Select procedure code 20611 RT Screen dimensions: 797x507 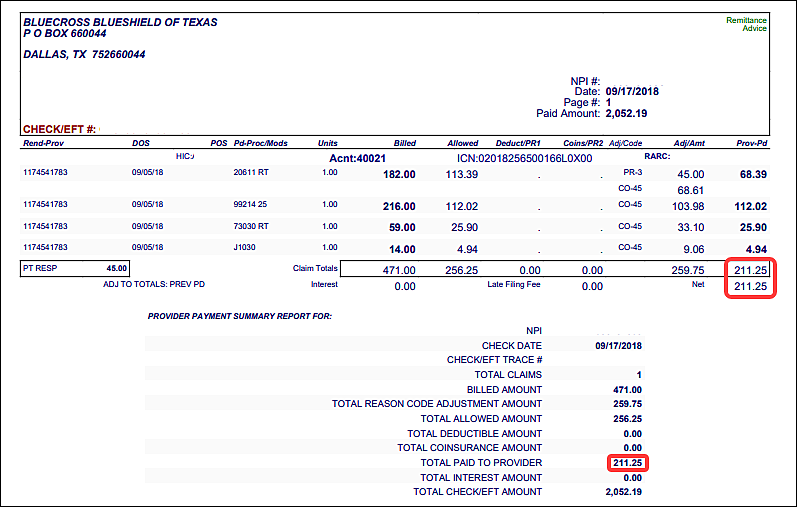[x=251, y=173]
